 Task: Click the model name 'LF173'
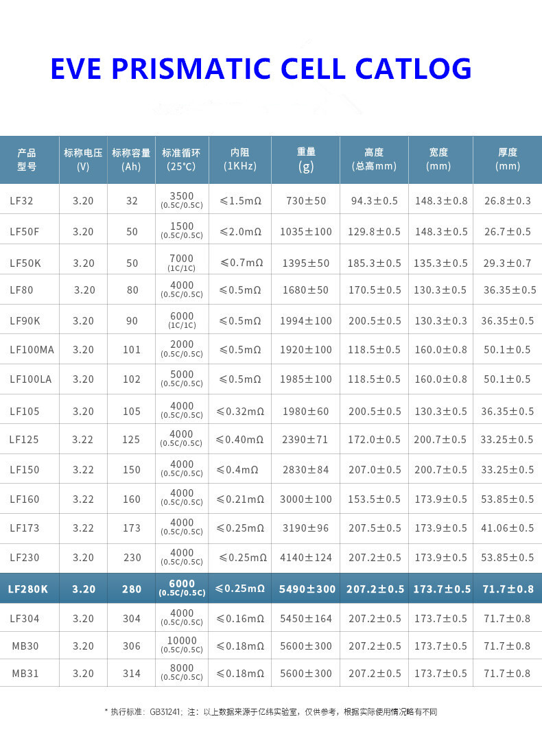25,528
